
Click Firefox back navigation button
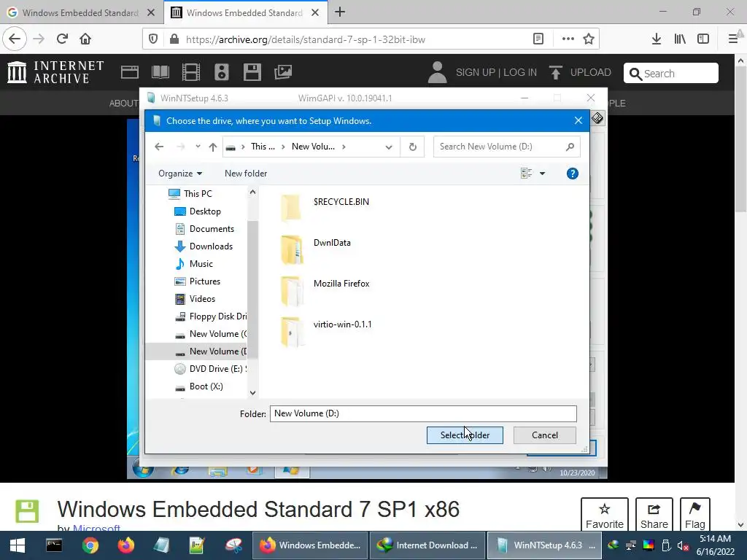[15, 39]
